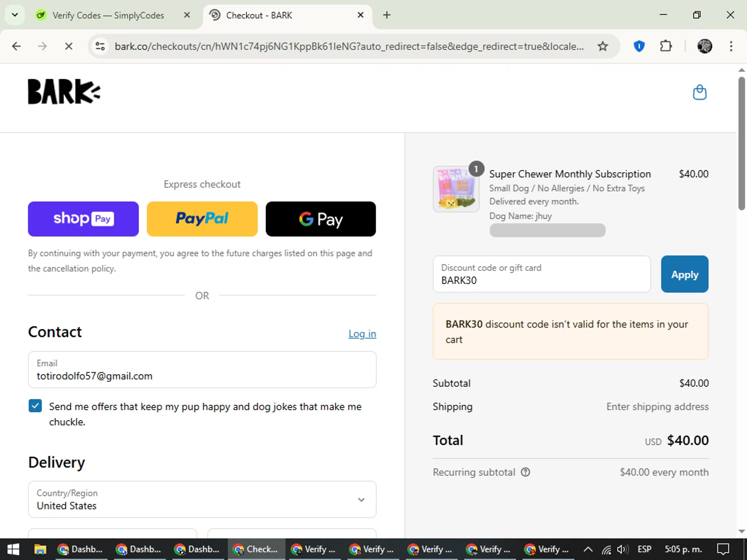747x560 pixels.
Task: Select the Checkout - BARK tab
Action: click(286, 15)
